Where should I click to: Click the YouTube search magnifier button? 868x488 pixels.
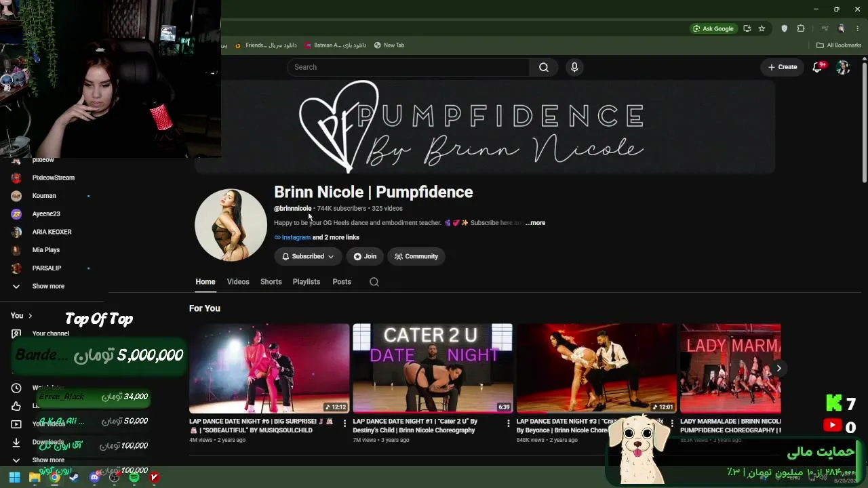pos(543,67)
